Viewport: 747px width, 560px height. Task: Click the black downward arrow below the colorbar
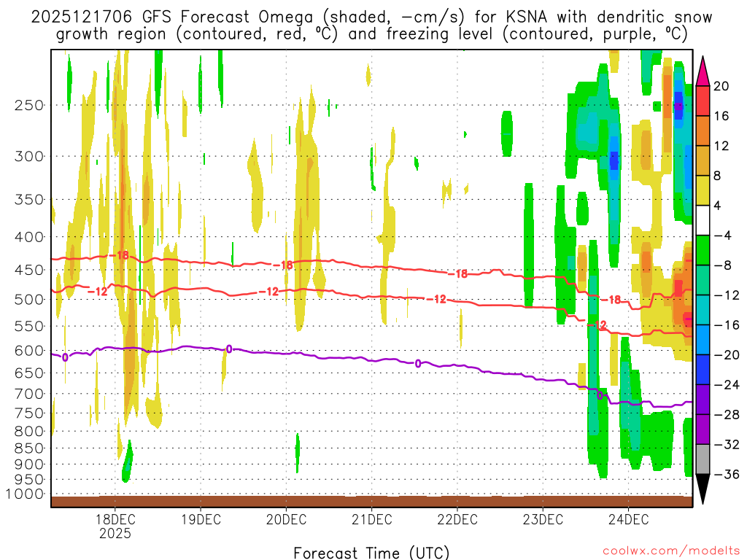703,489
